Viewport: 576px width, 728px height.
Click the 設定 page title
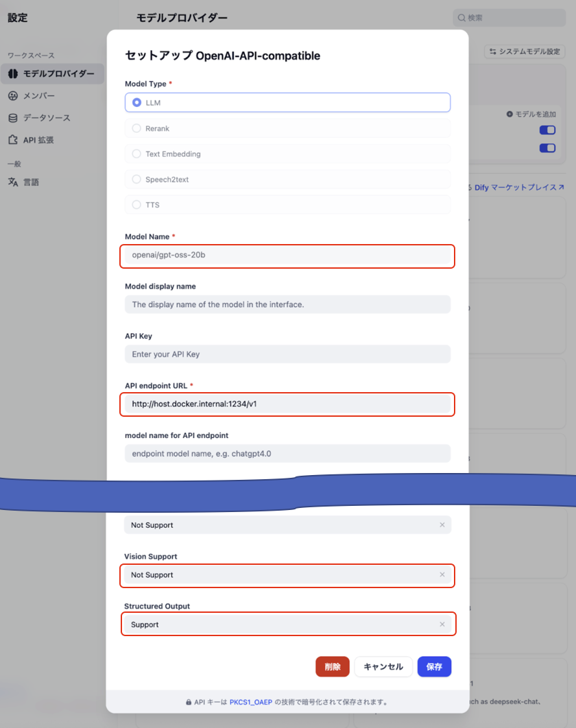(18, 18)
